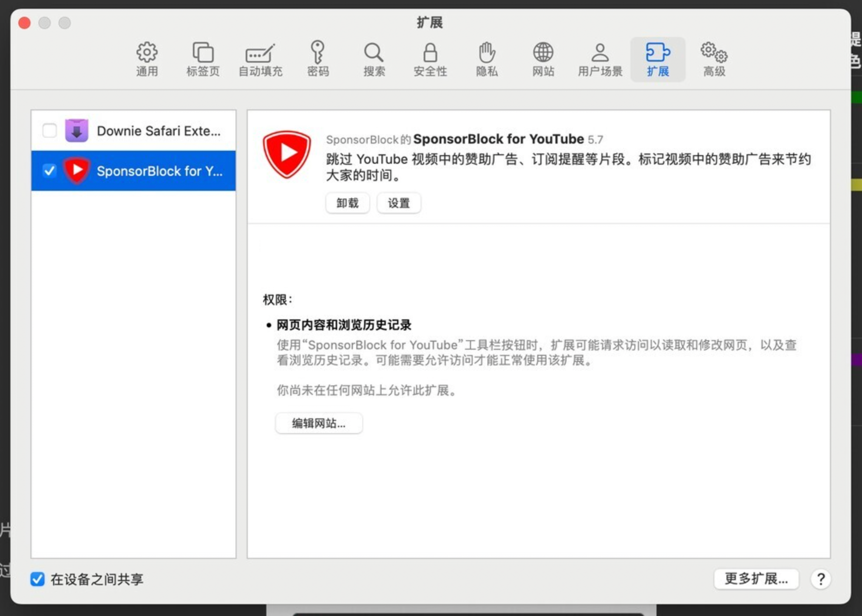Select the SponsorBlock for Y... list row
The image size is (862, 616).
point(134,171)
